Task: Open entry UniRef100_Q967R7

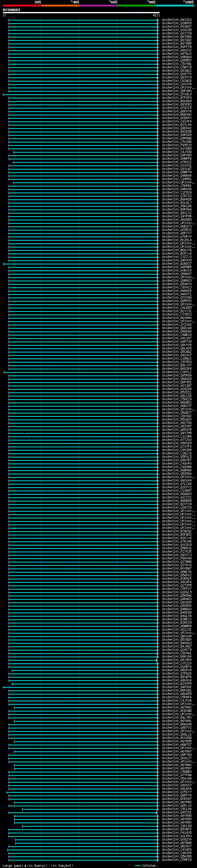Action: [x=176, y=460]
